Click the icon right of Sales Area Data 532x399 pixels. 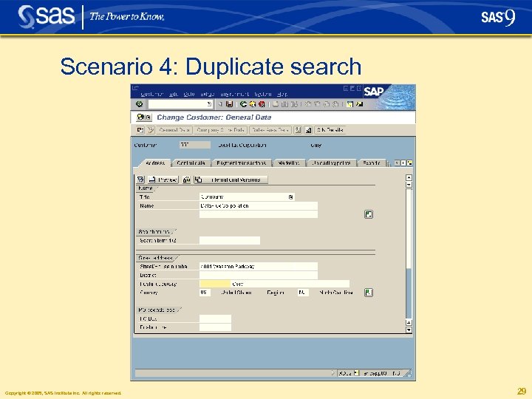coord(298,130)
